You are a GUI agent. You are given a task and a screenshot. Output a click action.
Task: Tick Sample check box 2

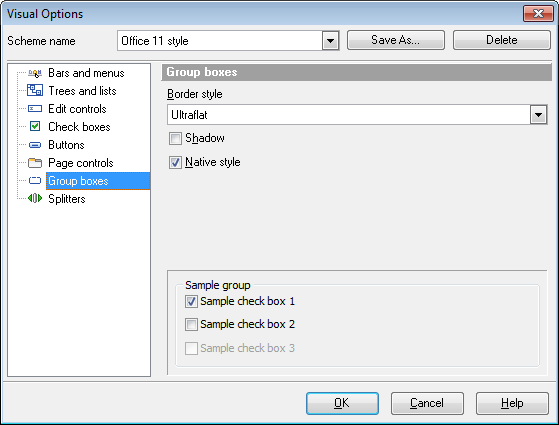[x=191, y=324]
